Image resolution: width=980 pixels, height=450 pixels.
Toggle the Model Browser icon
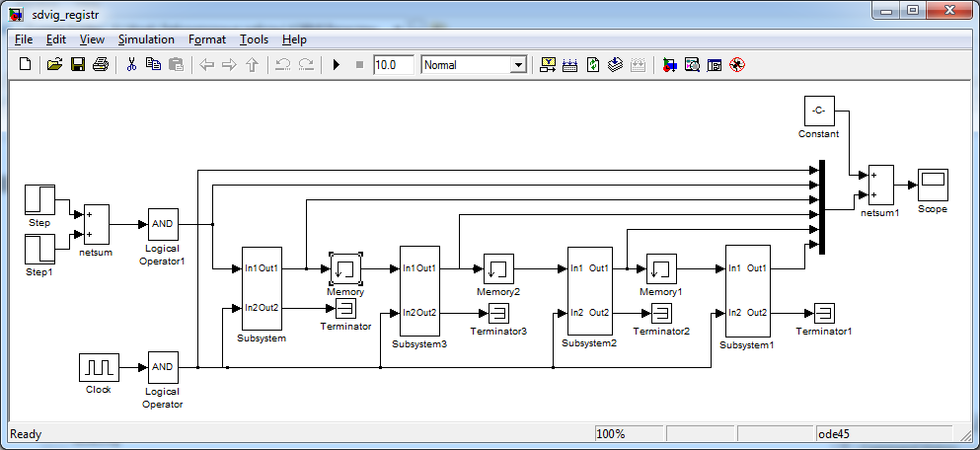pos(715,64)
